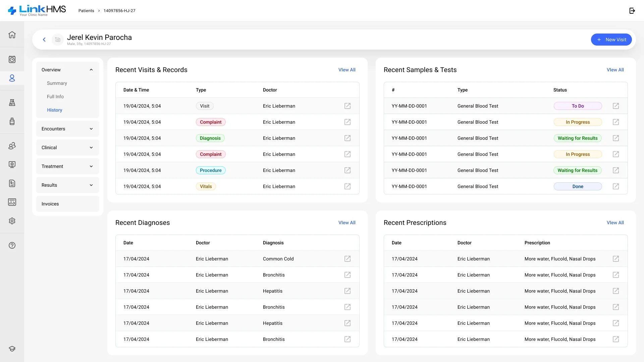Open the Done blood test link icon
Image resolution: width=644 pixels, height=362 pixels.
(x=616, y=186)
